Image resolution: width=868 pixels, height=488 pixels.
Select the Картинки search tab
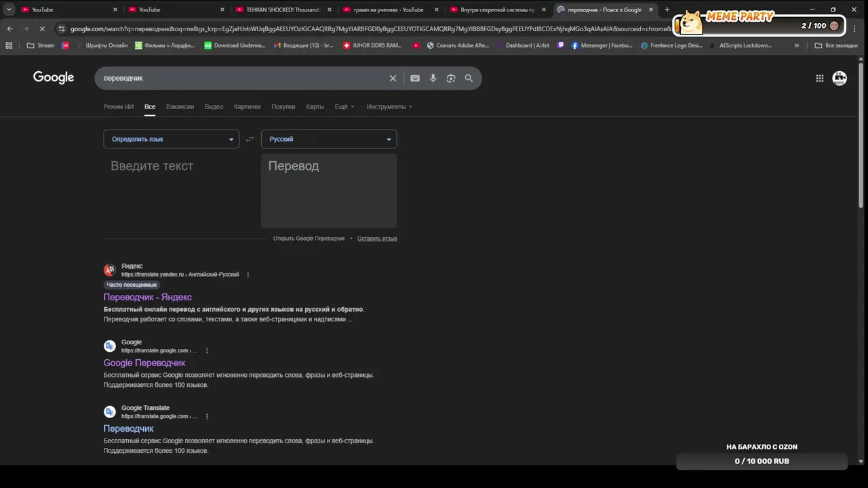[248, 106]
